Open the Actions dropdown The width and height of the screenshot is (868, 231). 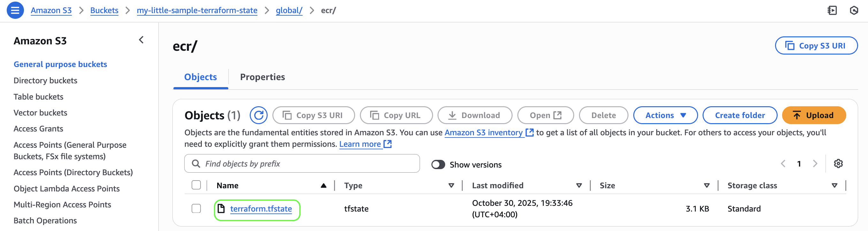[665, 115]
